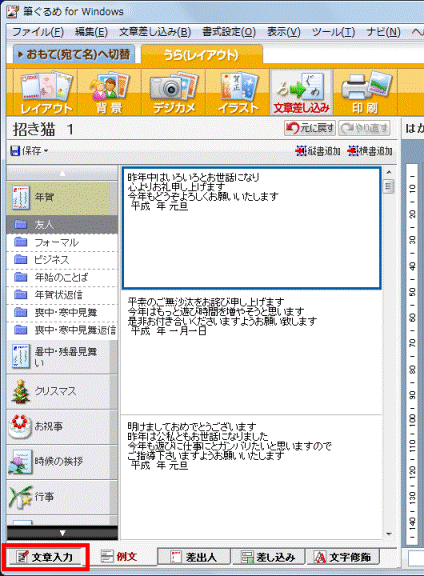Click the category list down arrow

(x=62, y=533)
